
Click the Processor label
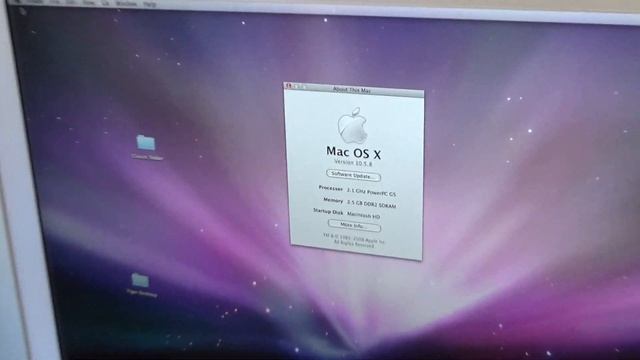(331, 188)
